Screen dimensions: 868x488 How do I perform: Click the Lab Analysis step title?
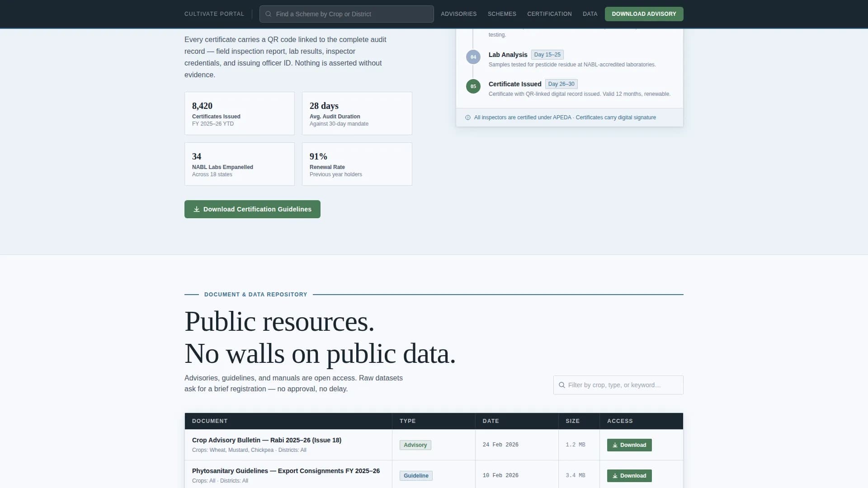pos(508,55)
